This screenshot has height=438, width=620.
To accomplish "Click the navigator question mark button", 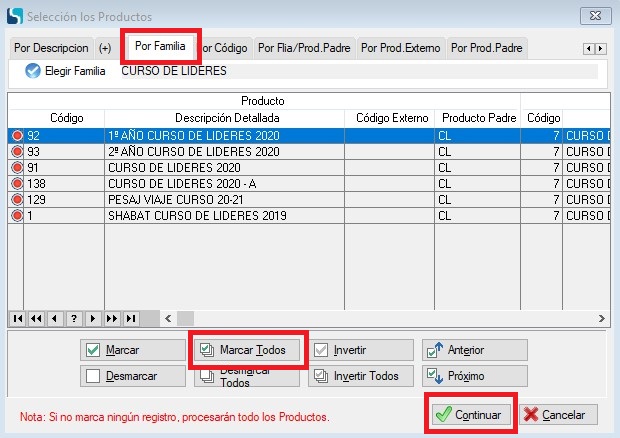I will (x=73, y=318).
